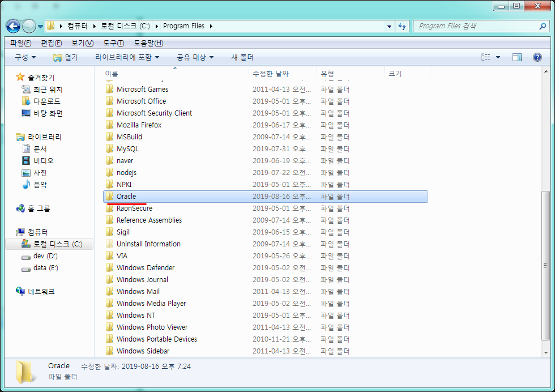This screenshot has height=392, width=555.
Task: Open the 편집(E) menu
Action: point(52,43)
